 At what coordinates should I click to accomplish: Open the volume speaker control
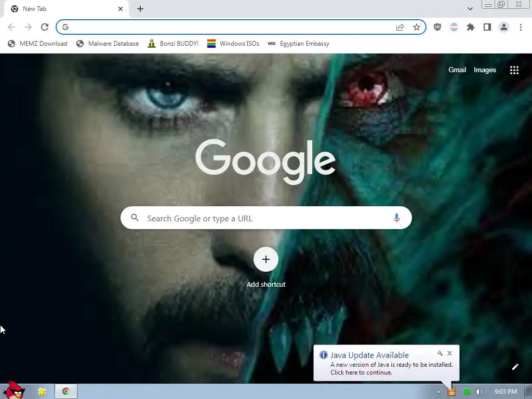click(x=480, y=392)
